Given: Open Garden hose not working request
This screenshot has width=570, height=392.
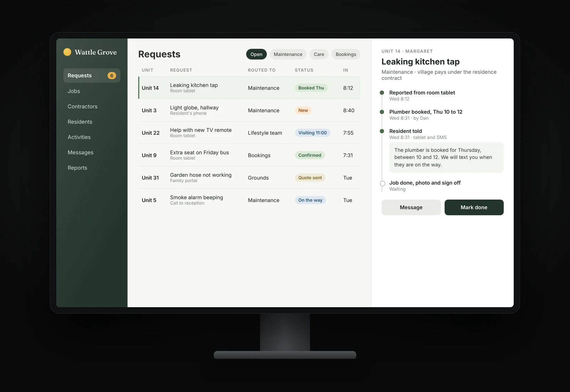Looking at the screenshot, I should pos(249,177).
